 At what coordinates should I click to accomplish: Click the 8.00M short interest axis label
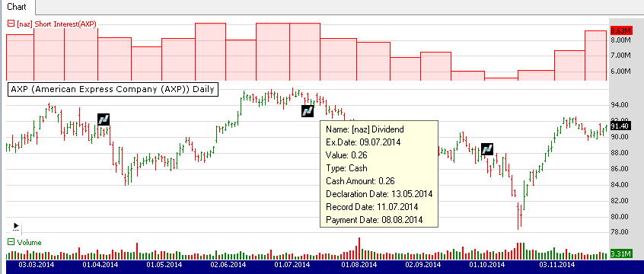click(620, 40)
